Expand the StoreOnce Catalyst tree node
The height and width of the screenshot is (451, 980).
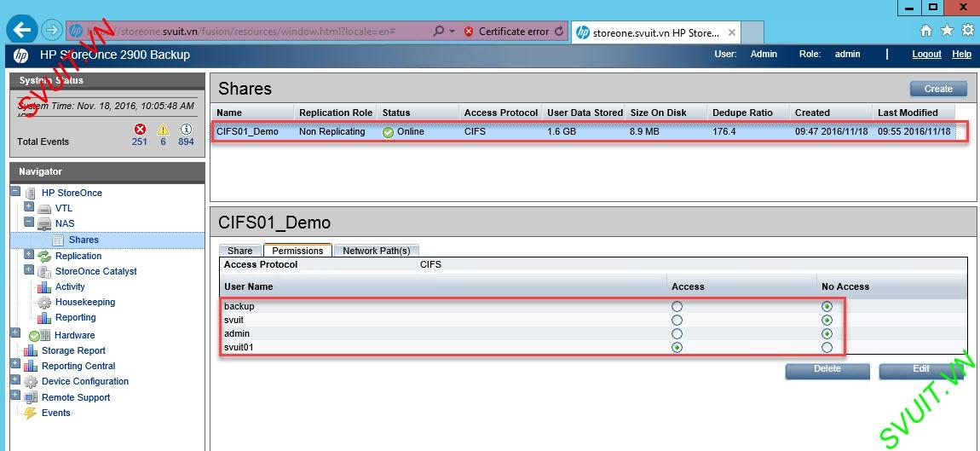[29, 269]
